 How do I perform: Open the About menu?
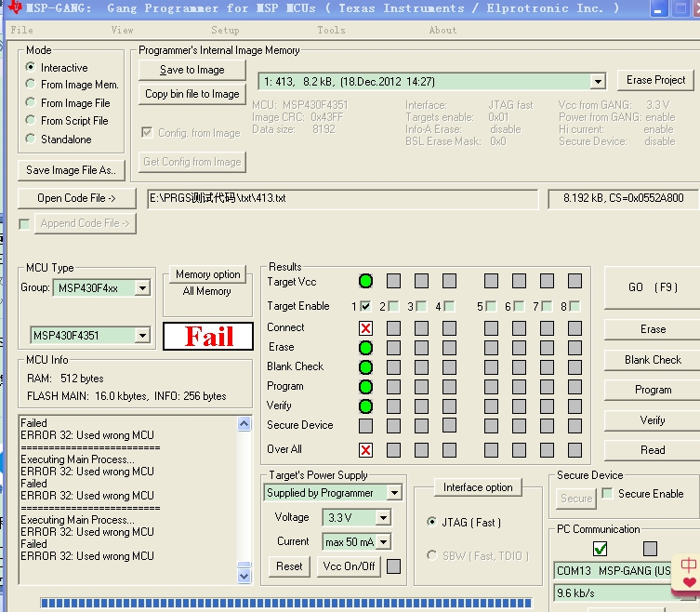click(442, 30)
